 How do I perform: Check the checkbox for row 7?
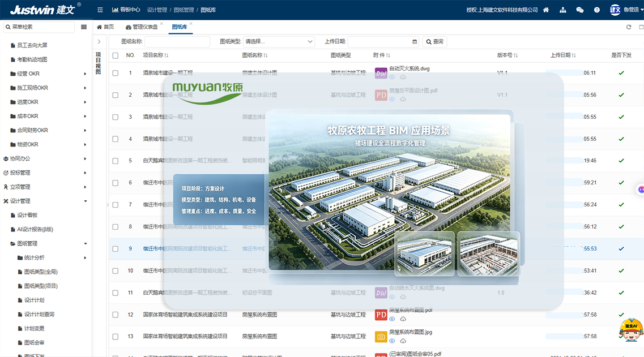[116, 205]
